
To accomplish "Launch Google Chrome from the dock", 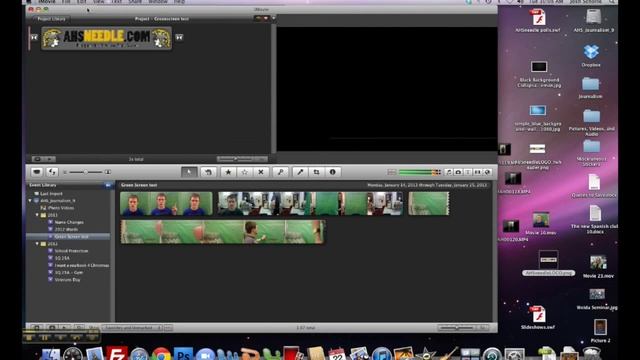I will click(x=162, y=354).
